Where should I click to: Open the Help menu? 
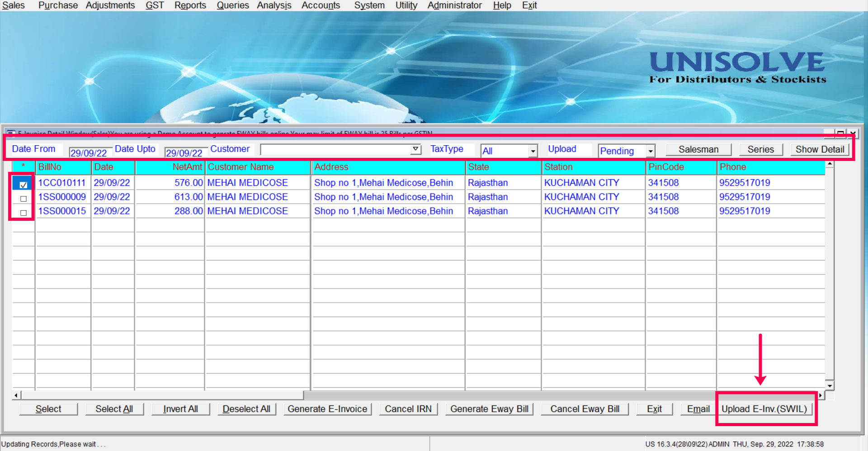[x=502, y=5]
